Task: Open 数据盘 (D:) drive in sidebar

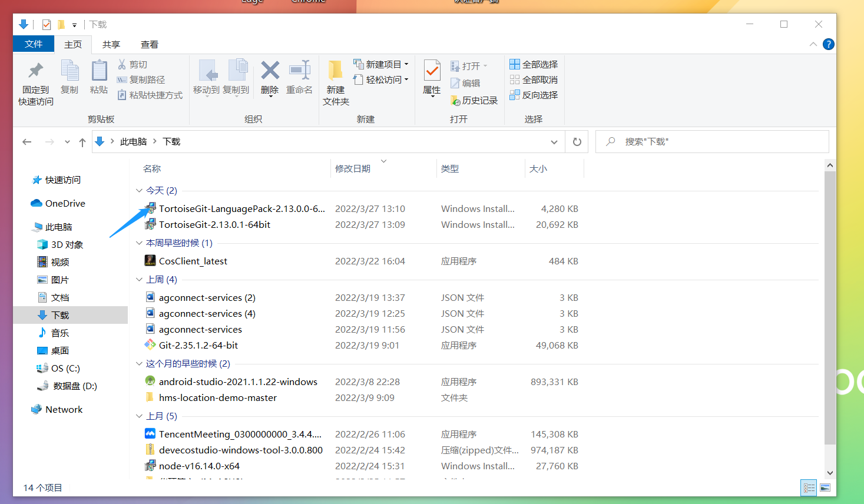Action: pyautogui.click(x=67, y=386)
